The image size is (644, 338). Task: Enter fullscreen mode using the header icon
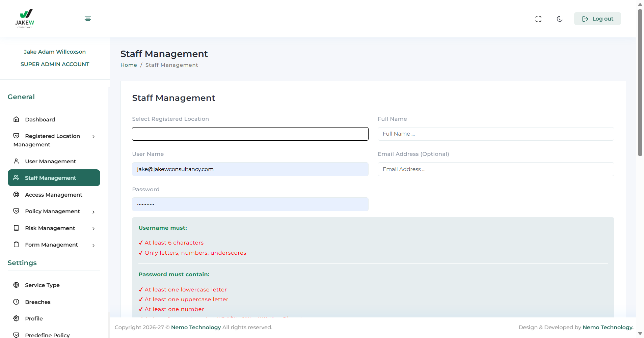click(x=538, y=19)
